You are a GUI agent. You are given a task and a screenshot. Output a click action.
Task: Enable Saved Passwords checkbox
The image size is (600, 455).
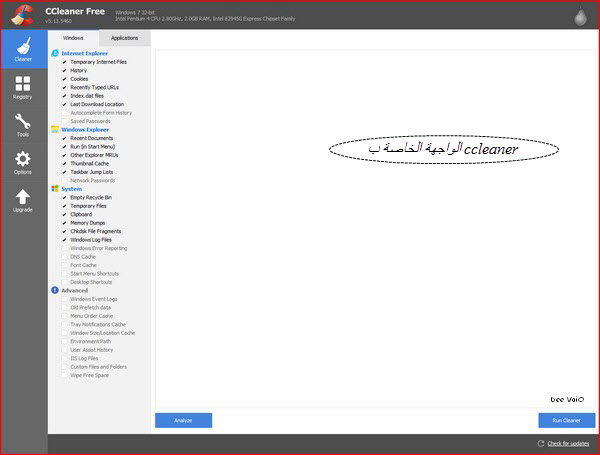tap(64, 121)
